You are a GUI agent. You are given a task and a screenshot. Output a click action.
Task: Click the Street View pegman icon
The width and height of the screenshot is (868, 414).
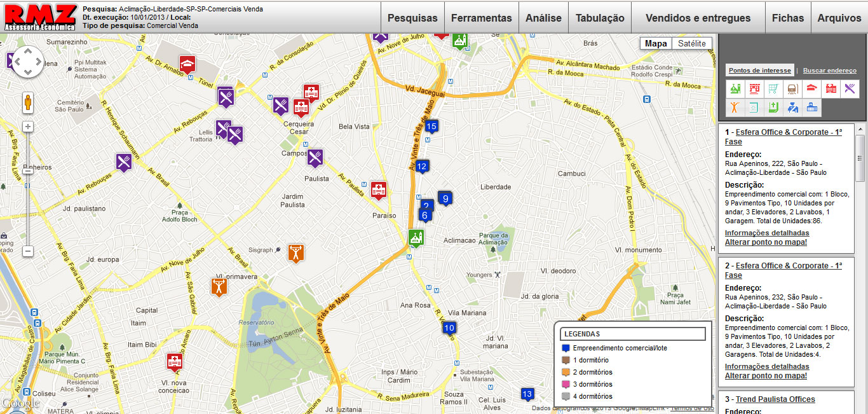(x=28, y=102)
